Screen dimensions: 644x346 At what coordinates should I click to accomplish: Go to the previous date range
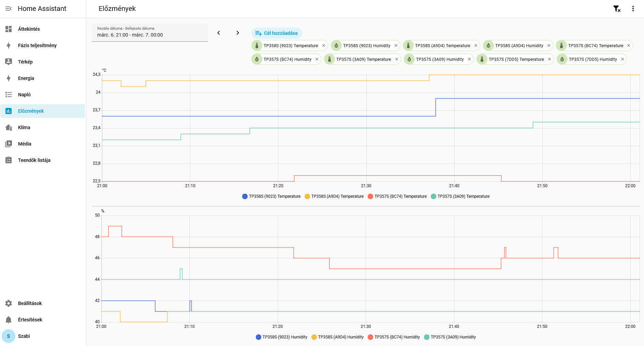pyautogui.click(x=219, y=33)
